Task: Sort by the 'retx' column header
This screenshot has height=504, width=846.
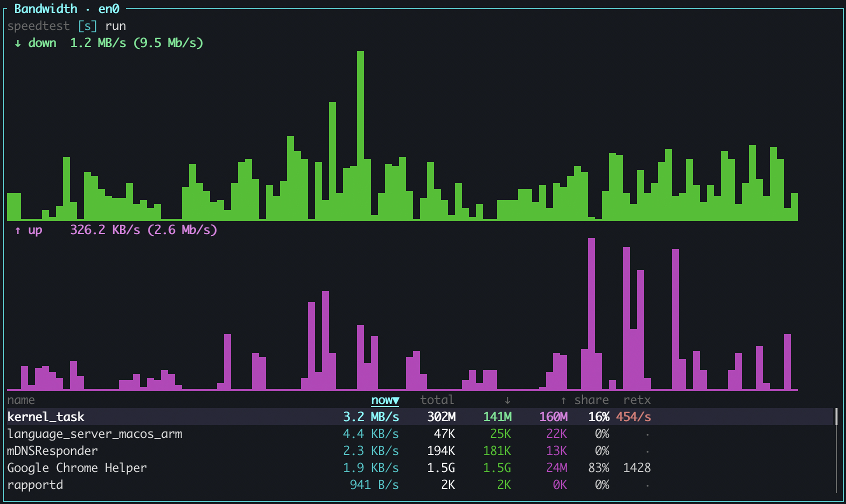Action: pyautogui.click(x=637, y=400)
